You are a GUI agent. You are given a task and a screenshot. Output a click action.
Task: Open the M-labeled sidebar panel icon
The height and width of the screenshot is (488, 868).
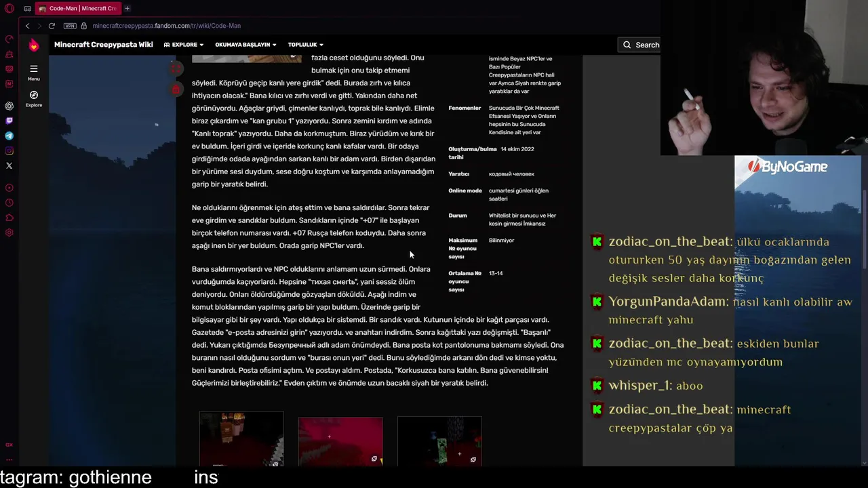click(x=9, y=84)
